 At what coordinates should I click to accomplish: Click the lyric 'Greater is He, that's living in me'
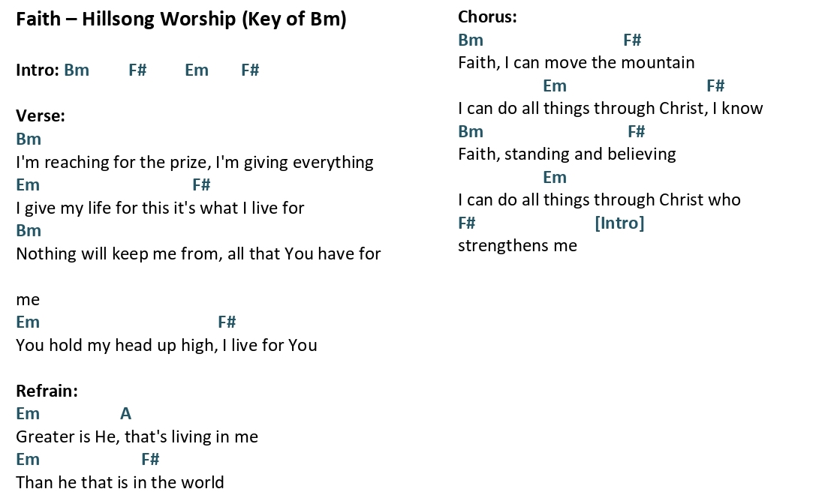pyautogui.click(x=137, y=436)
